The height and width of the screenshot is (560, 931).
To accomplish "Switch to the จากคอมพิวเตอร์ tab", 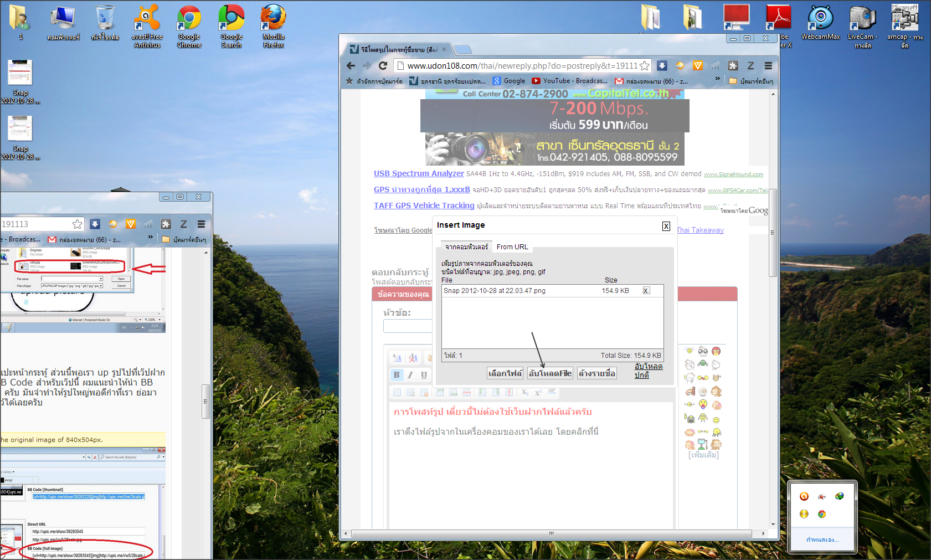I will [467, 247].
